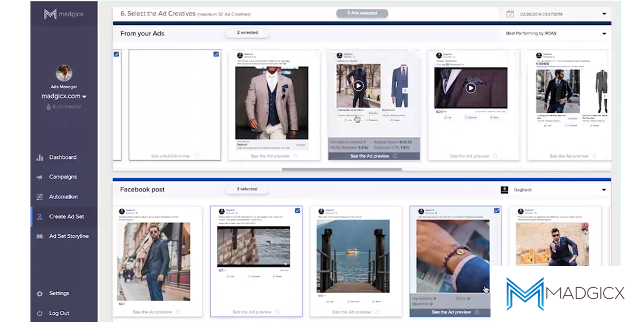
Task: Click the Settings gear icon
Action: point(40,294)
